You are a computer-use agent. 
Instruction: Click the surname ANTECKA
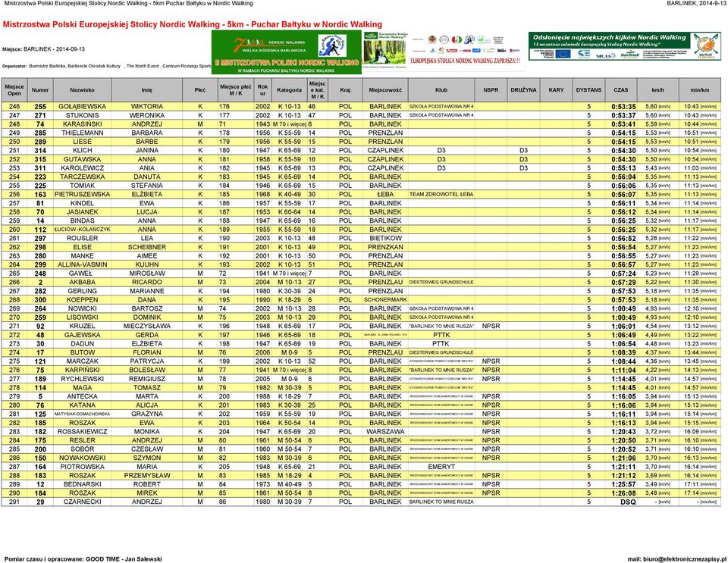[x=82, y=397]
